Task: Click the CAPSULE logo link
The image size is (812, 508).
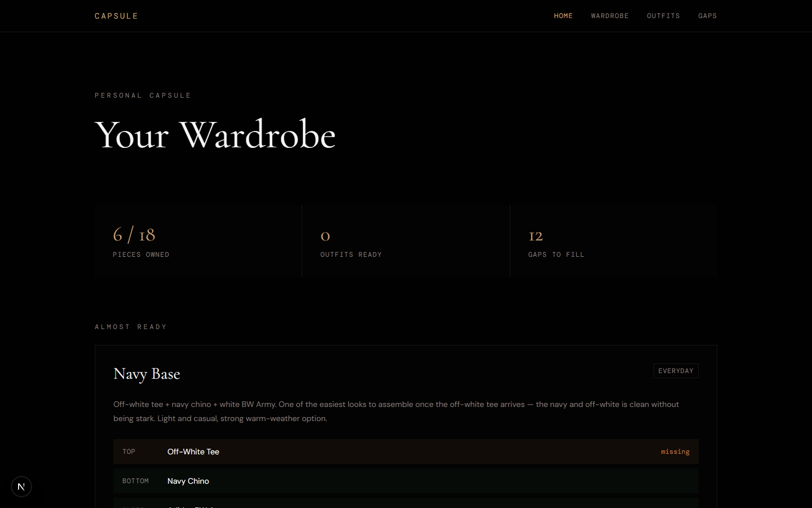Action: coord(116,16)
